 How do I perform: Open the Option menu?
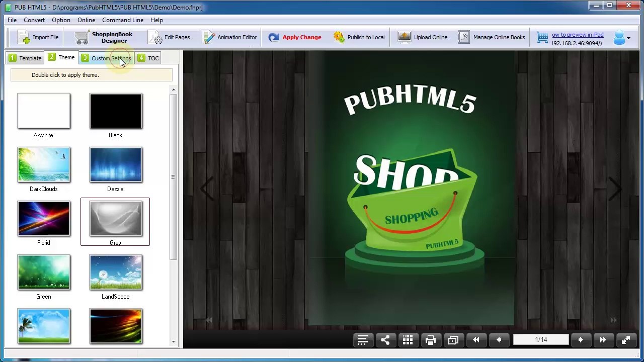(x=61, y=20)
